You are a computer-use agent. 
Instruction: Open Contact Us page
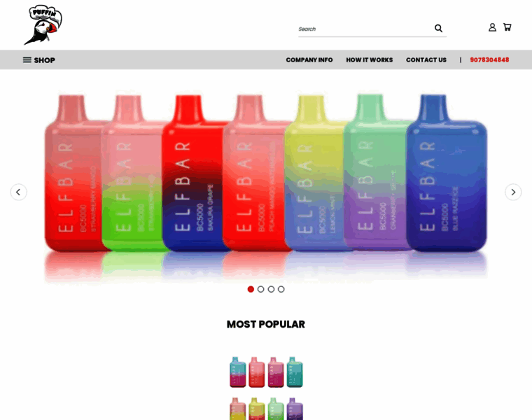[426, 60]
